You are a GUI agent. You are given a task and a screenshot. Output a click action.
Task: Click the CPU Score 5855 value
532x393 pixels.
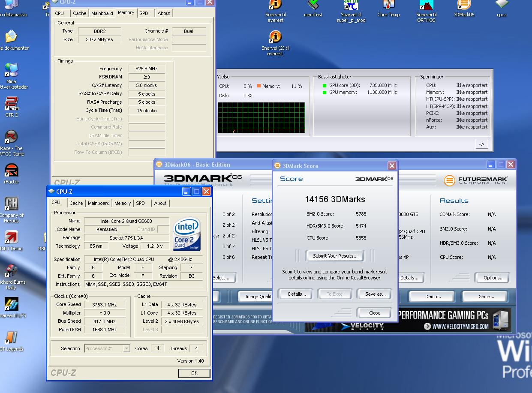click(361, 237)
